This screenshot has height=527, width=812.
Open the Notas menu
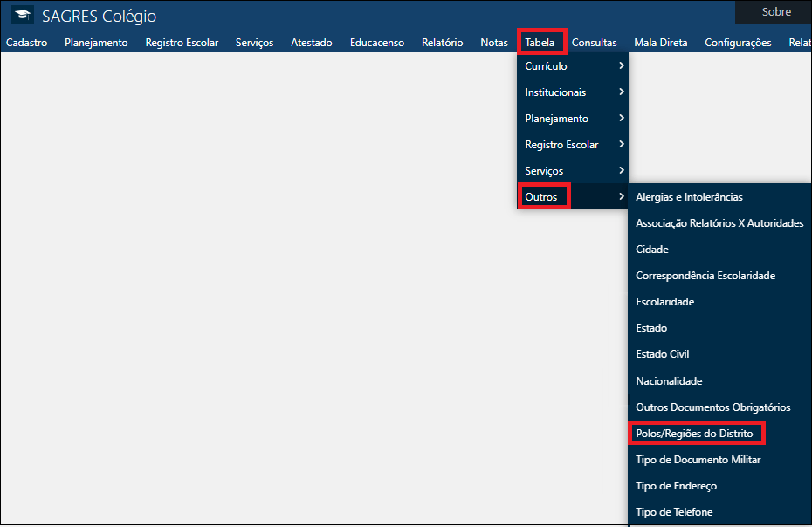pos(493,42)
